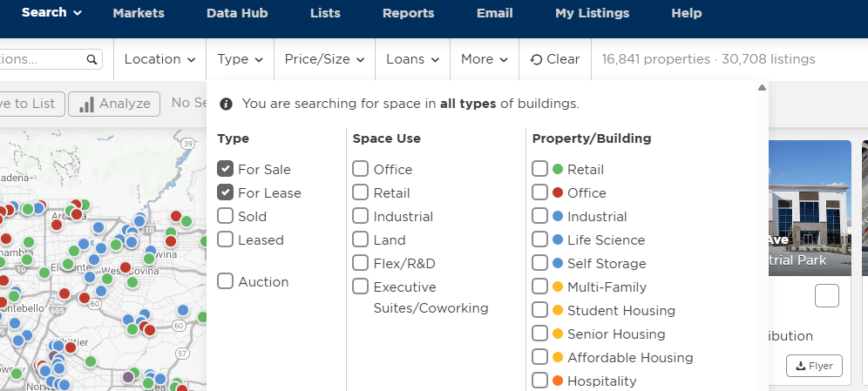Select Multi-Family property checkbox

coord(539,287)
